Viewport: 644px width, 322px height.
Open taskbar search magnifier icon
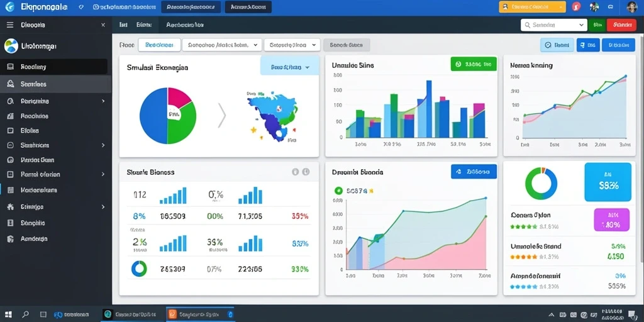pos(25,314)
